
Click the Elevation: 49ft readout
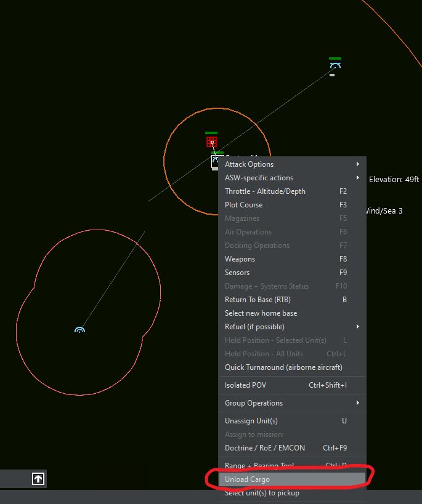click(x=394, y=179)
